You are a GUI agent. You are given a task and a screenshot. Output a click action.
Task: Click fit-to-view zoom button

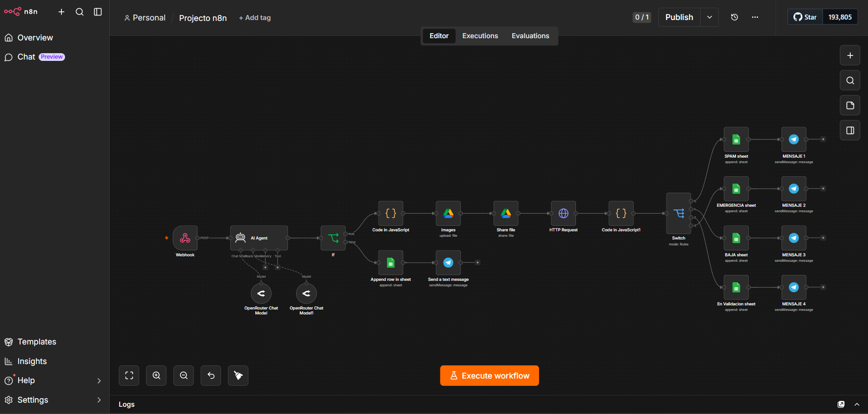(129, 375)
